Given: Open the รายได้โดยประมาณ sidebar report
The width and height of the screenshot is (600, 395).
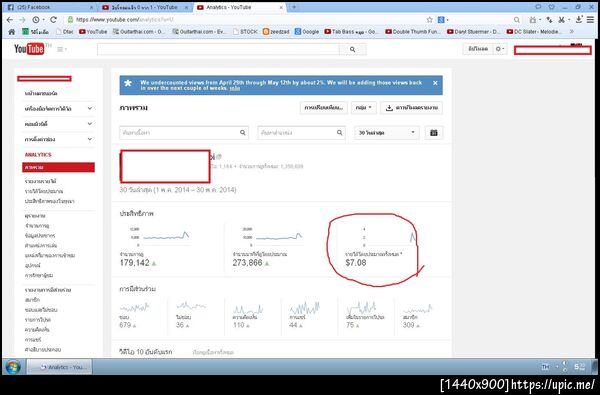Looking at the screenshot, I should coord(44,191).
